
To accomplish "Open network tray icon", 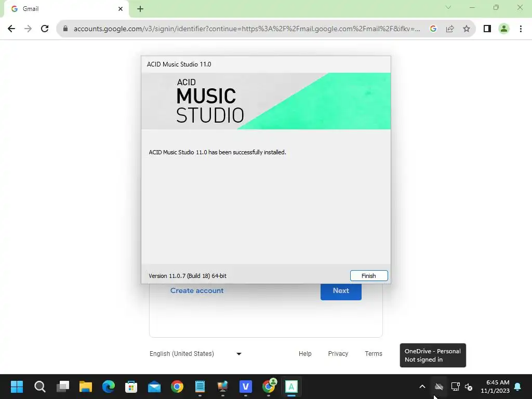I will click(x=455, y=387).
